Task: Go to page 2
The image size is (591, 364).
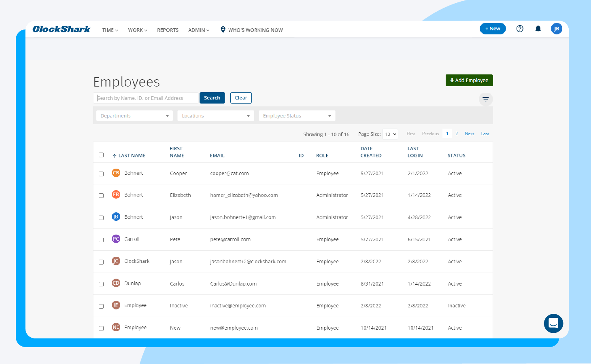Action: click(457, 133)
